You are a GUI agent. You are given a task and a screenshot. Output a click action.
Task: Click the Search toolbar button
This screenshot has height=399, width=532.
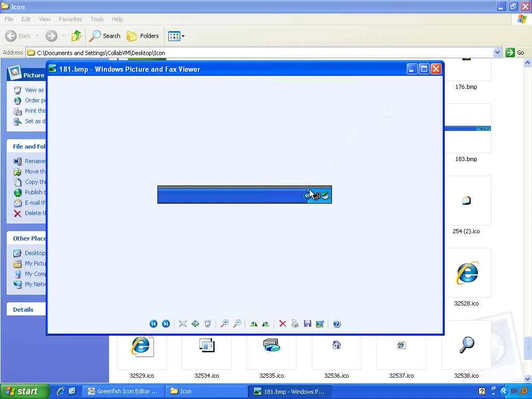point(105,36)
